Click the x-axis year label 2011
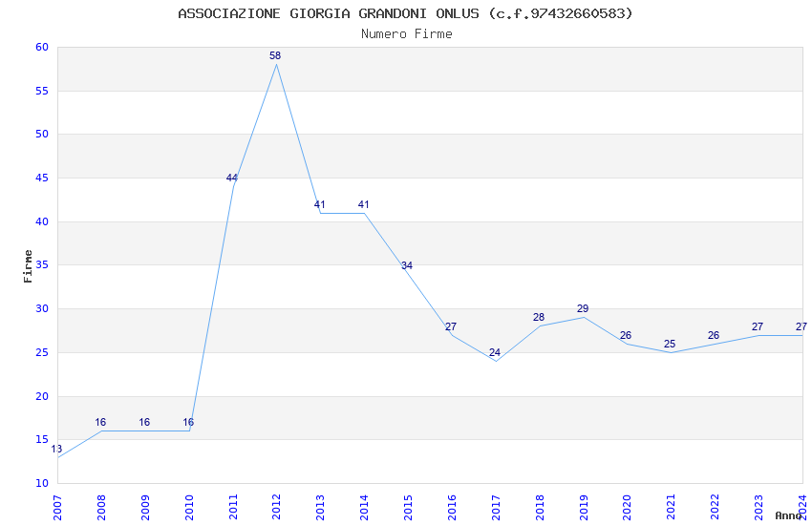 click(x=232, y=507)
